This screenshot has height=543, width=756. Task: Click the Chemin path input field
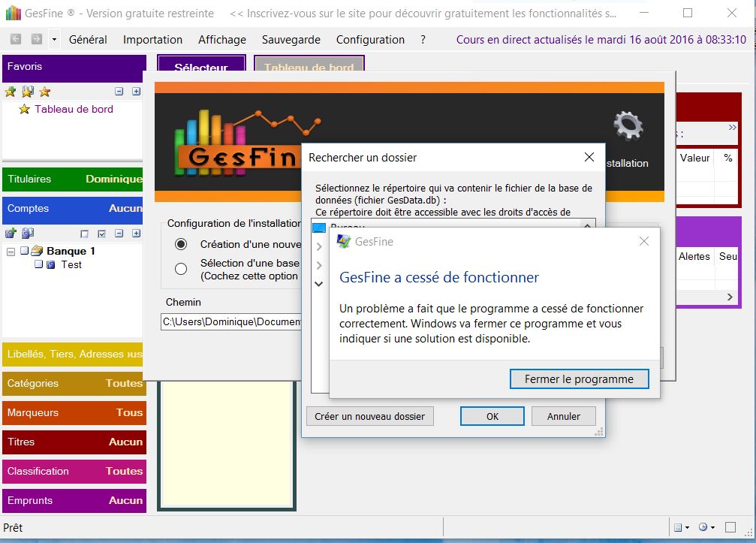[x=231, y=322]
